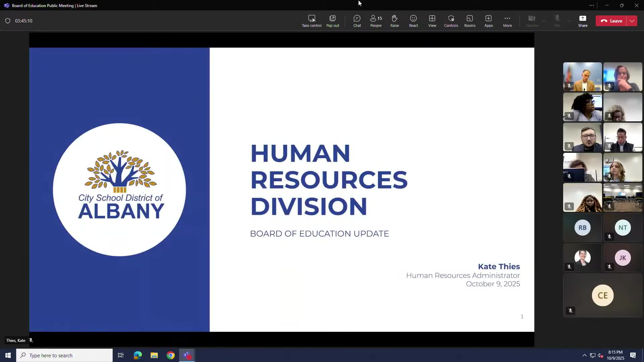The width and height of the screenshot is (644, 362).
Task: Open the Rooms breakout panel
Action: pos(470,21)
